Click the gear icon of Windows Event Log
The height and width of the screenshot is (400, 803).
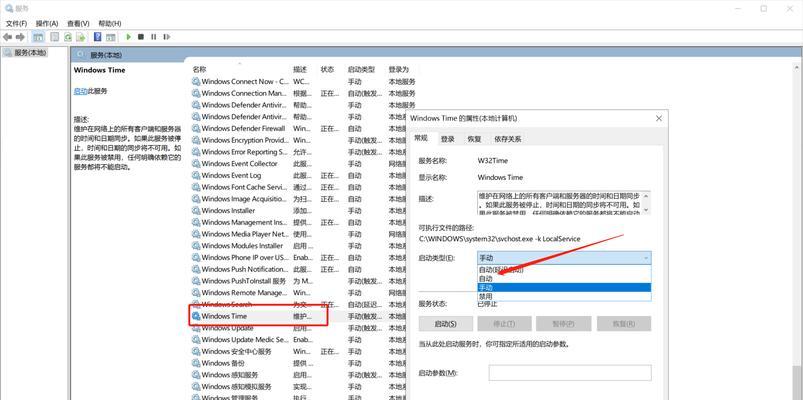click(196, 175)
